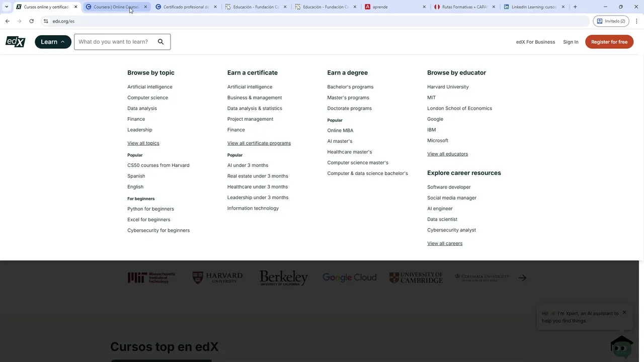Close the aprende tab
This screenshot has width=644, height=362.
424,7
